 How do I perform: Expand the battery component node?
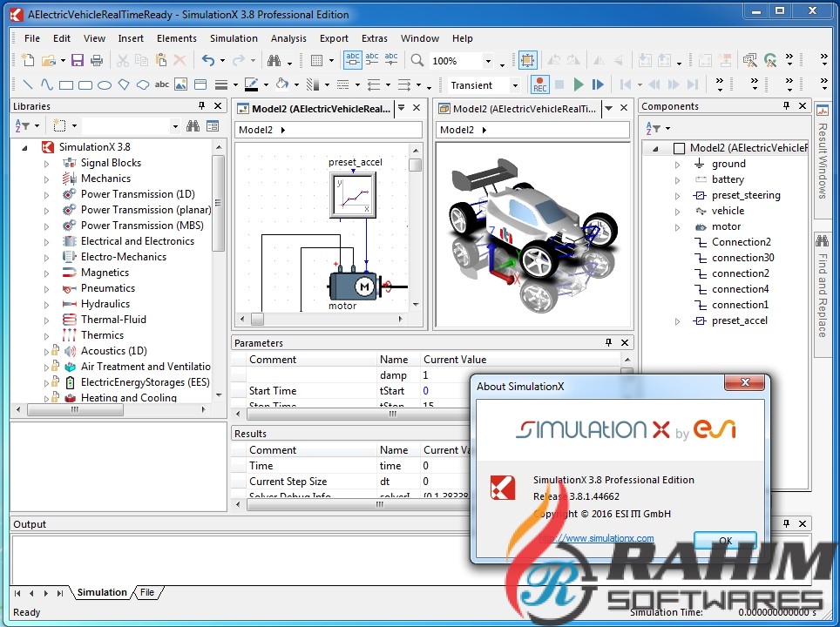(677, 180)
